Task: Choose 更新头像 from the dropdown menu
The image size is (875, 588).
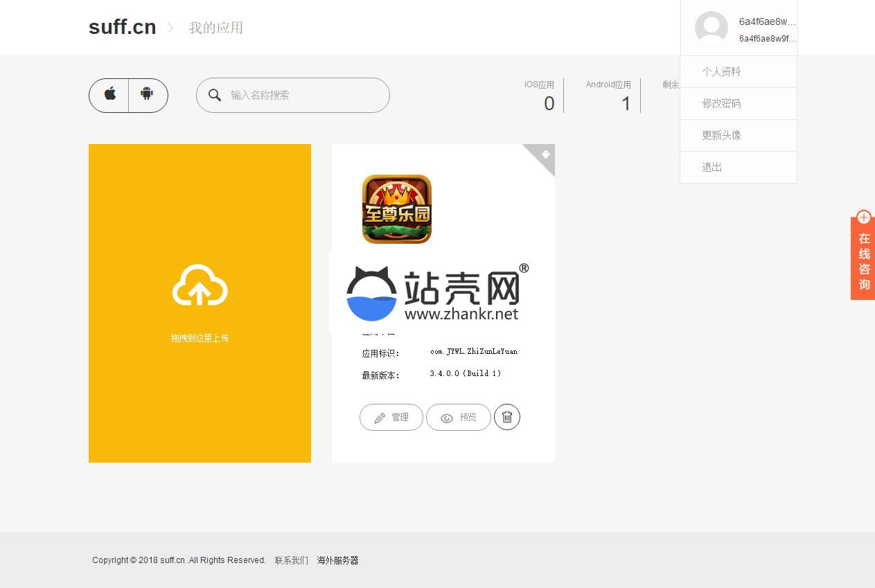Action: pos(721,135)
